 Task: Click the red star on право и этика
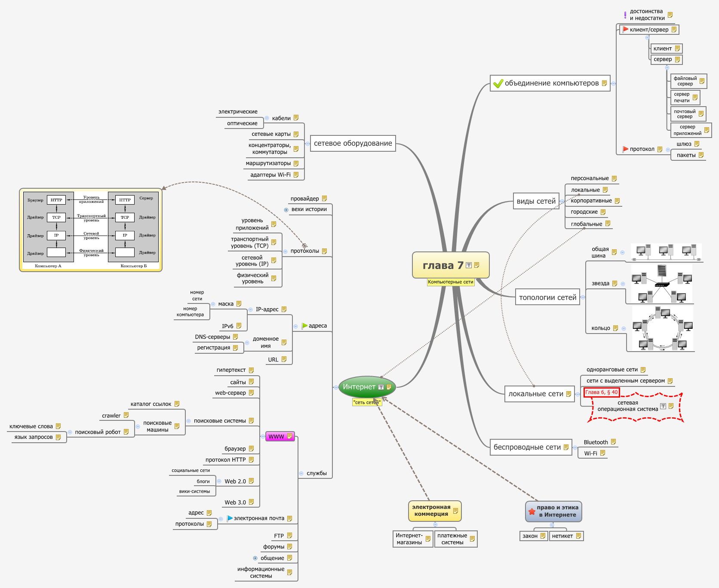point(532,511)
